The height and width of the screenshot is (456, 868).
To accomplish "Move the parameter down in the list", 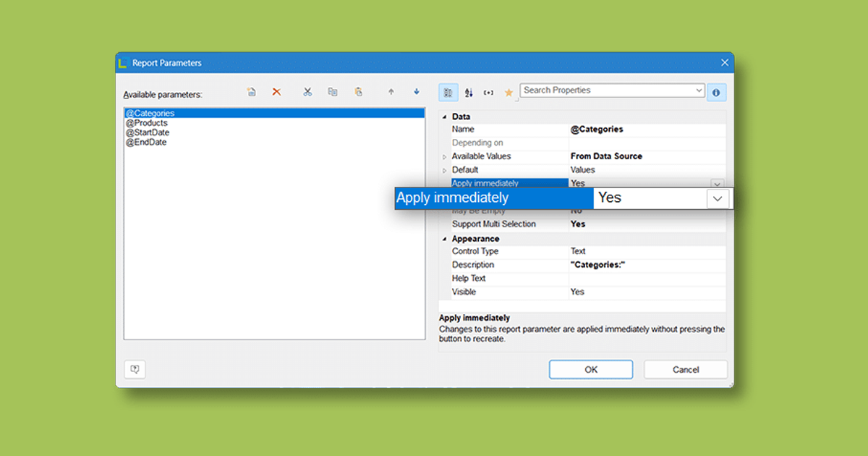I will 416,92.
